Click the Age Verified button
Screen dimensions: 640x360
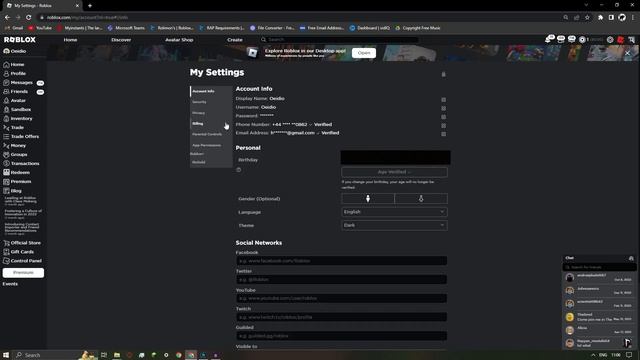point(394,172)
